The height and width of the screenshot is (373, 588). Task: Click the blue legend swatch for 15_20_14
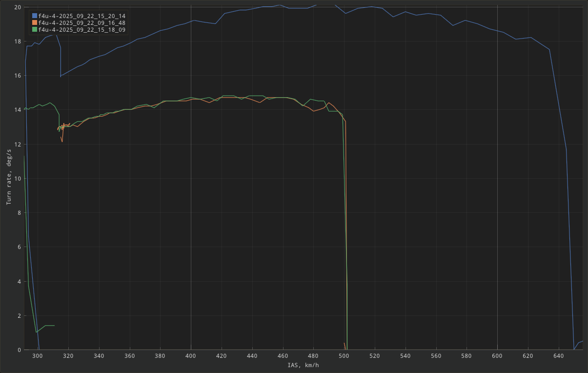tap(35, 16)
